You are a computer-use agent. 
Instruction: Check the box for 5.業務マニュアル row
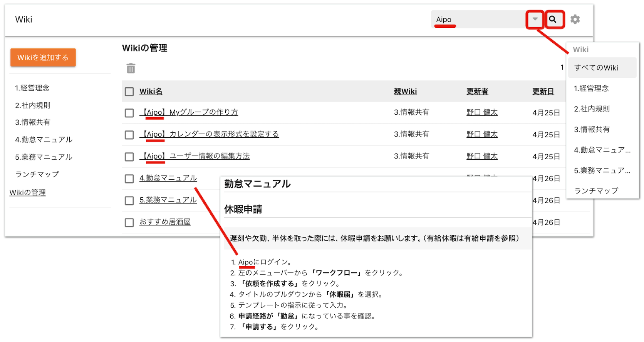[x=129, y=200]
